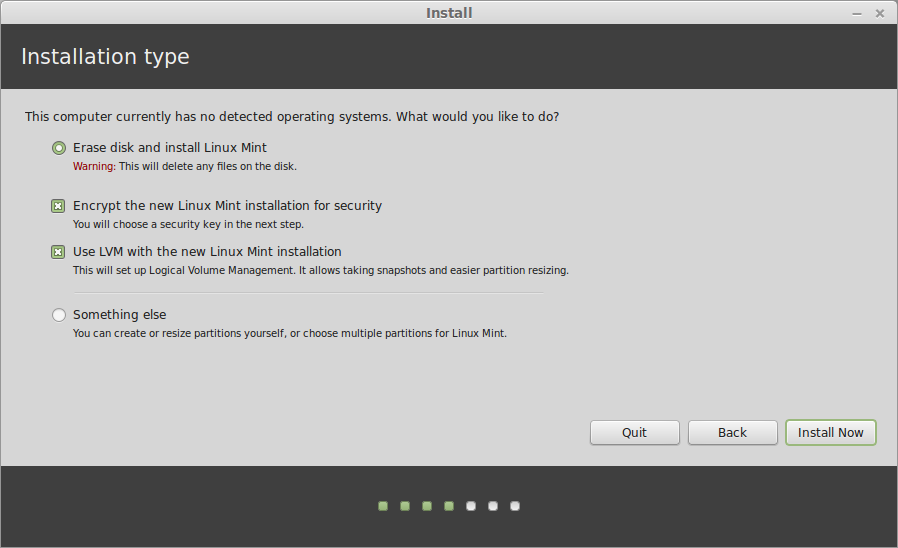Click the Installation type heading
This screenshot has height=548, width=898.
coord(105,57)
